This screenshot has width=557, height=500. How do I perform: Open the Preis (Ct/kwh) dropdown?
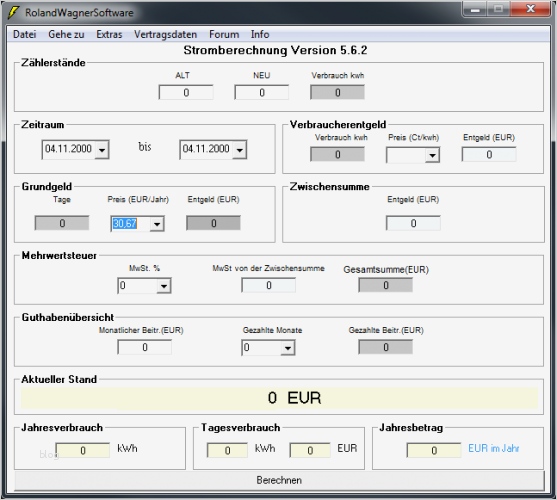click(x=432, y=156)
